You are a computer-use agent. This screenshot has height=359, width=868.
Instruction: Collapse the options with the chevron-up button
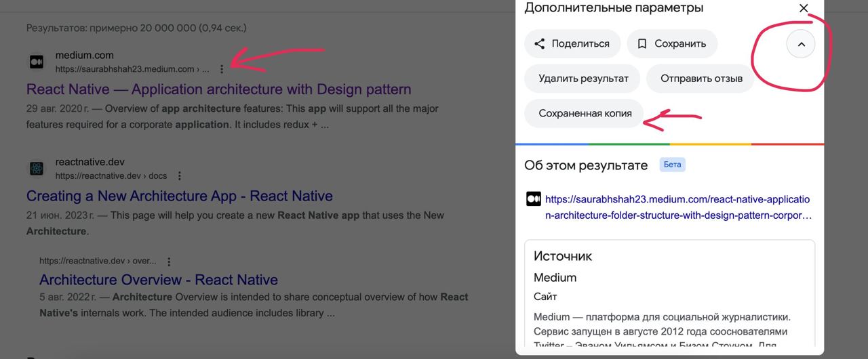point(801,44)
